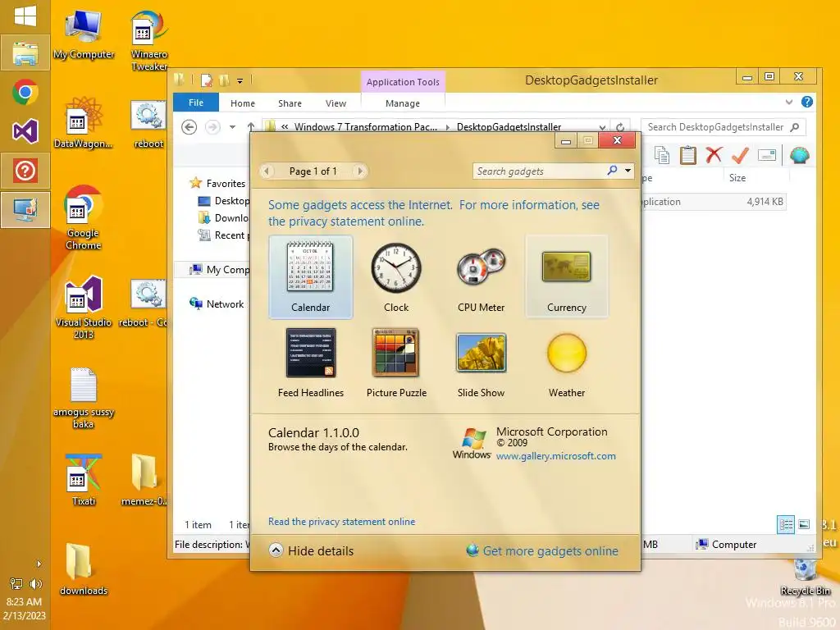Image resolution: width=840 pixels, height=630 pixels.
Task: Click the Copy icon in Explorer toolbar
Action: (662, 155)
